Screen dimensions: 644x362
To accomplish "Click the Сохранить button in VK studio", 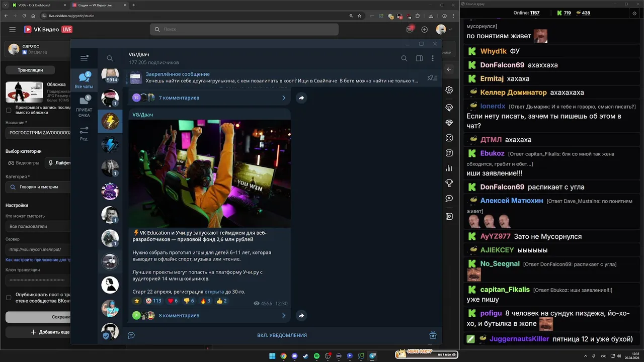I will coord(38,317).
